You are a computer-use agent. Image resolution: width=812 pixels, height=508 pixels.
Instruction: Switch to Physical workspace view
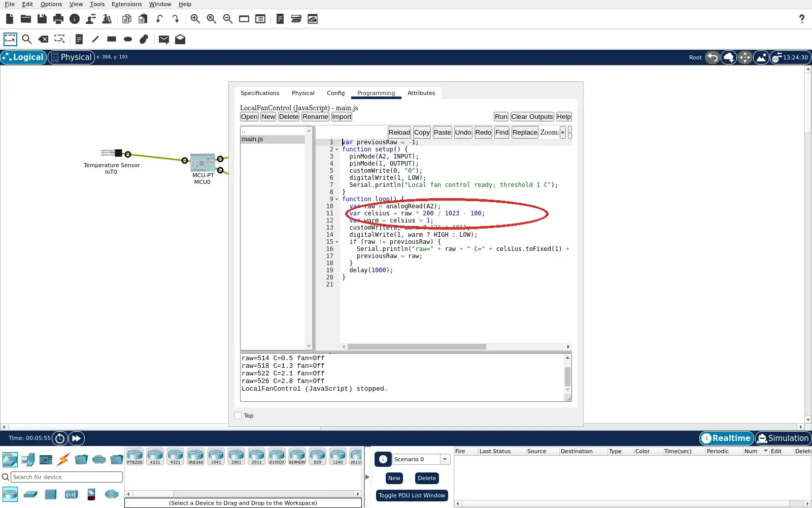click(71, 57)
